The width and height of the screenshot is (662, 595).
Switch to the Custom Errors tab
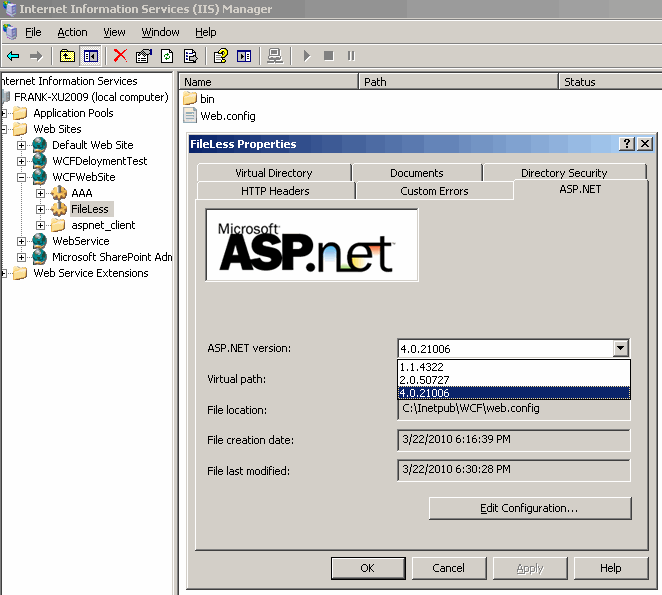click(434, 191)
